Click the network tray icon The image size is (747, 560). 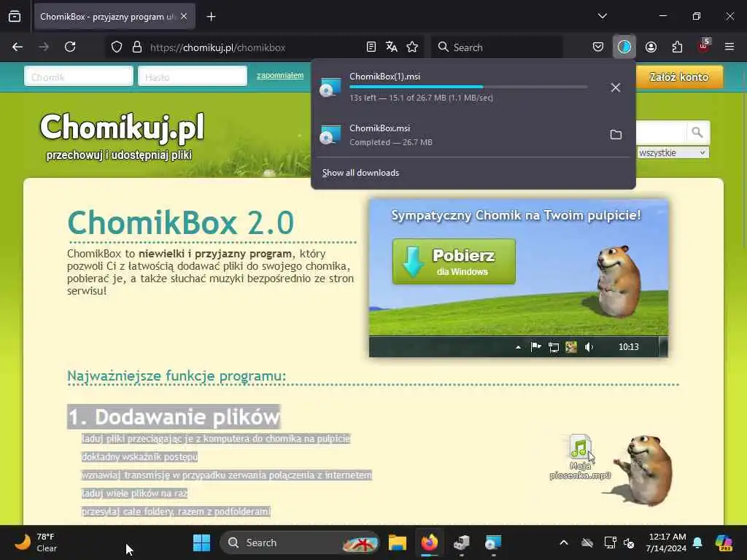(610, 542)
